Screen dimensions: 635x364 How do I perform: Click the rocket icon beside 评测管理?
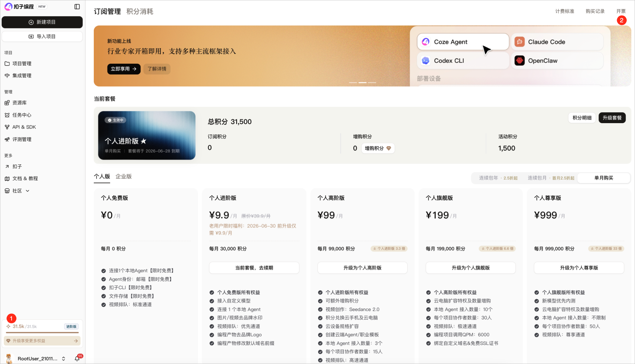(x=7, y=139)
